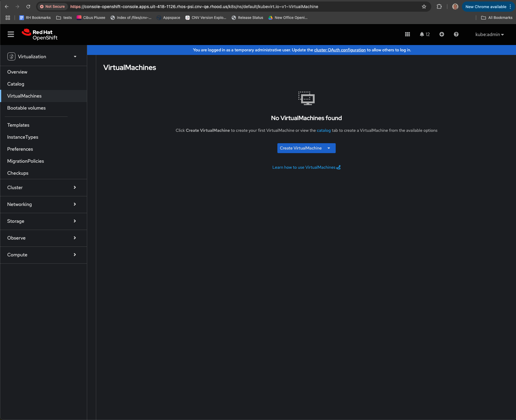Open Preferences in the sidebar

point(44,149)
